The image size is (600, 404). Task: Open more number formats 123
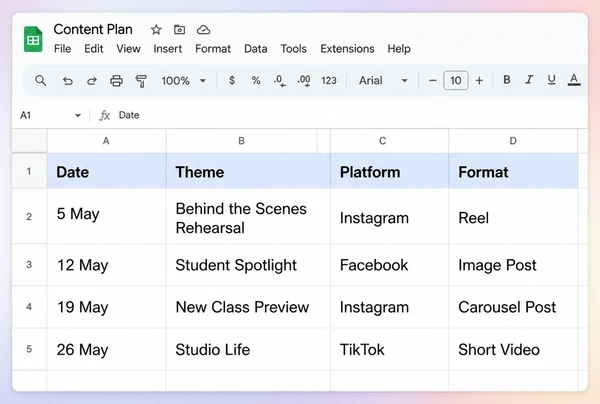pos(329,81)
